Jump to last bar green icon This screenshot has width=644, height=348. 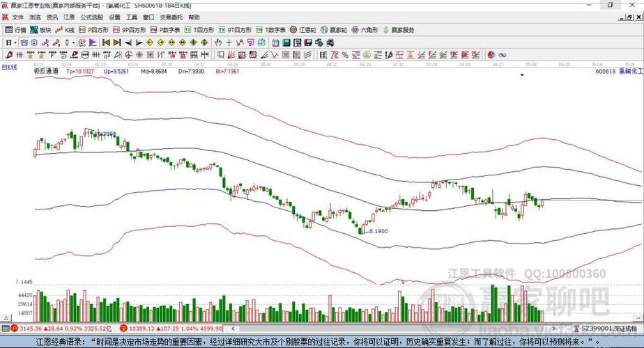(117, 42)
